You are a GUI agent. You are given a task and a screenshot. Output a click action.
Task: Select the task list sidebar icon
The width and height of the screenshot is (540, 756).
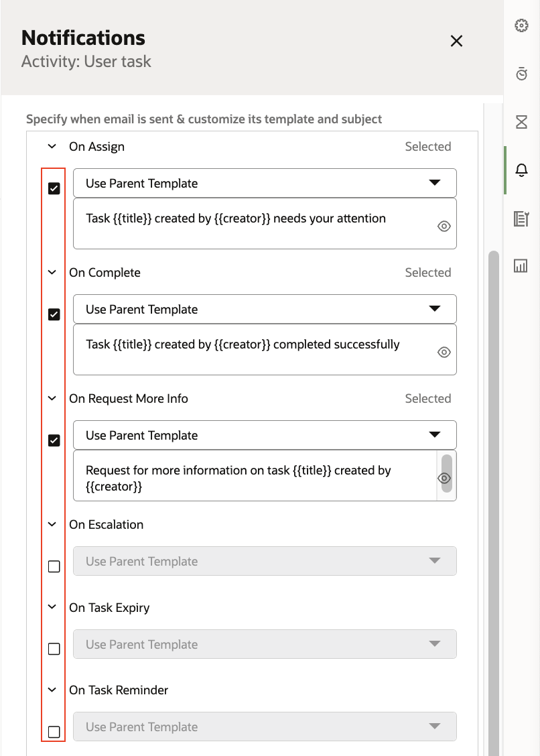click(521, 218)
